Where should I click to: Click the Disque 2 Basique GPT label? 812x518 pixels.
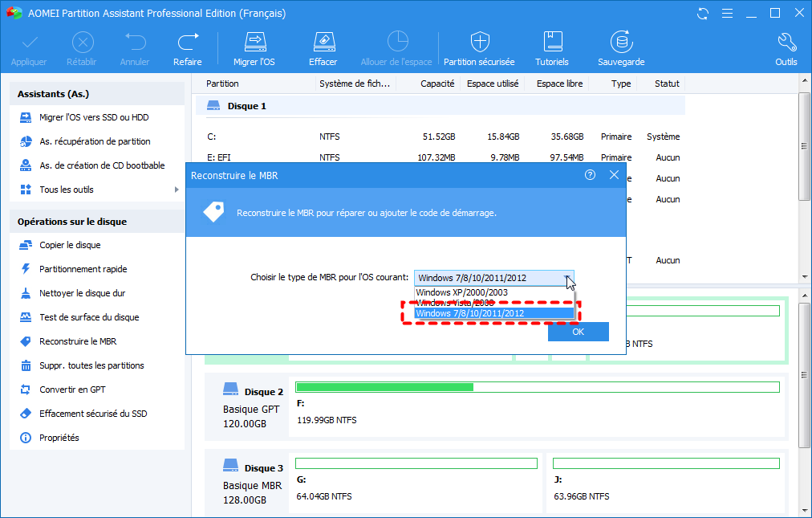click(253, 407)
